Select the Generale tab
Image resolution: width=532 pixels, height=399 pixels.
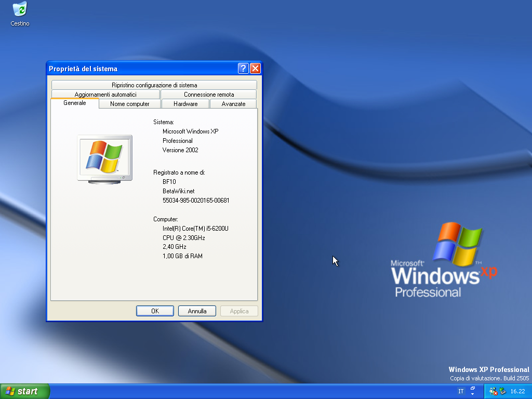click(75, 103)
